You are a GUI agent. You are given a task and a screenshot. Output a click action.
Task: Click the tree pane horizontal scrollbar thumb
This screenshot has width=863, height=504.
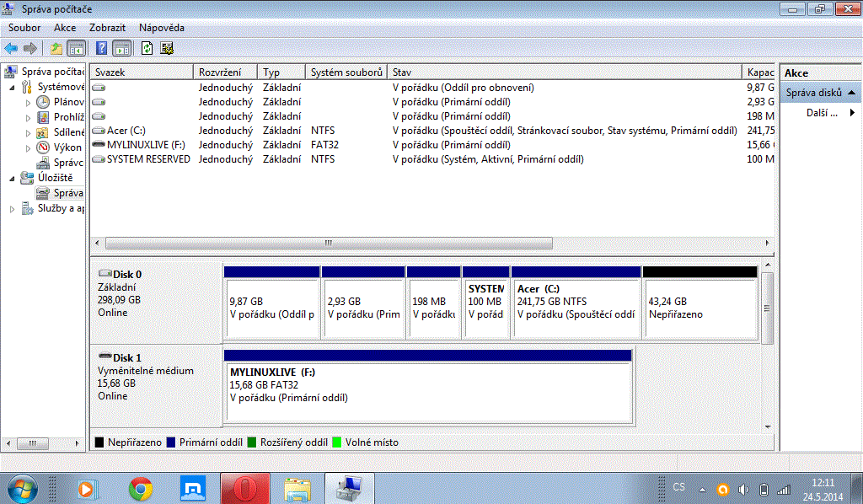tap(33, 443)
